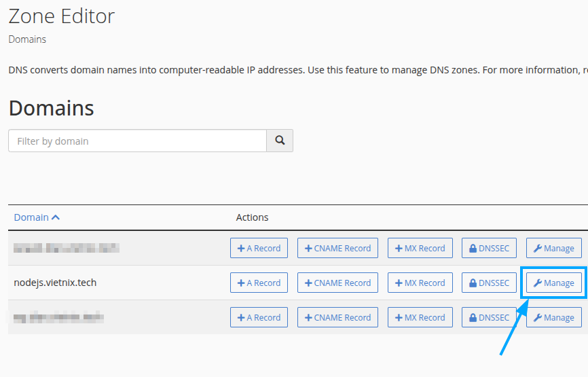Click the nodejs.vietnix.tech domain name
The height and width of the screenshot is (377, 588).
(x=55, y=283)
